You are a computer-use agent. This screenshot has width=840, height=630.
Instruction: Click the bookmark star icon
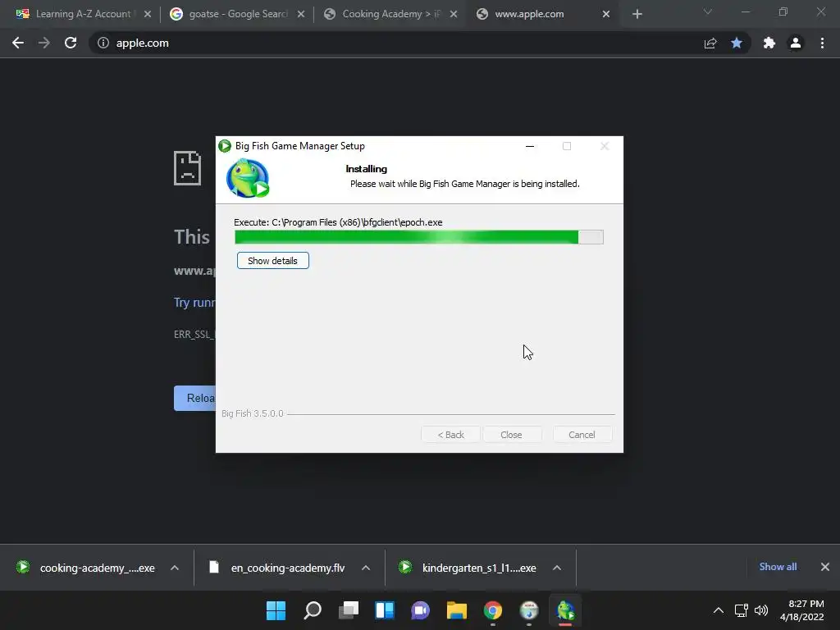[x=737, y=43]
